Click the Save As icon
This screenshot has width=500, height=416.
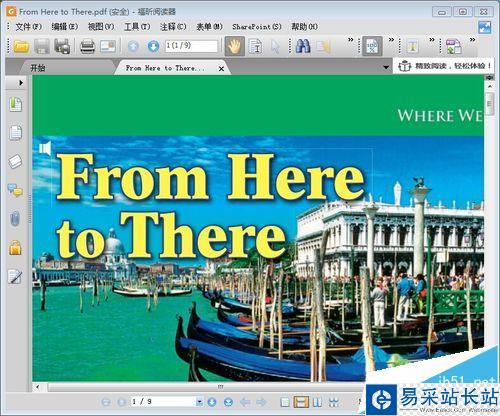62,46
